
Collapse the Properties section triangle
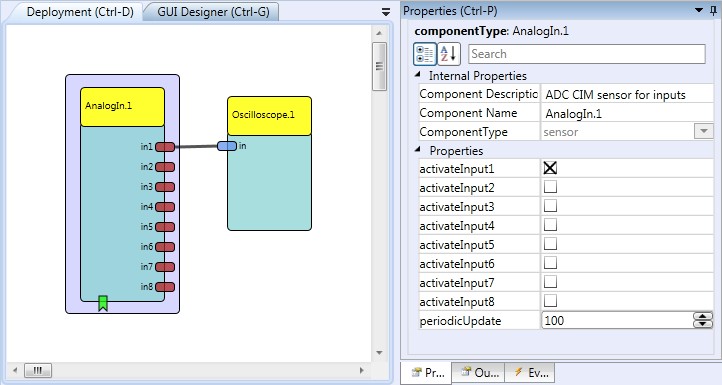point(418,150)
